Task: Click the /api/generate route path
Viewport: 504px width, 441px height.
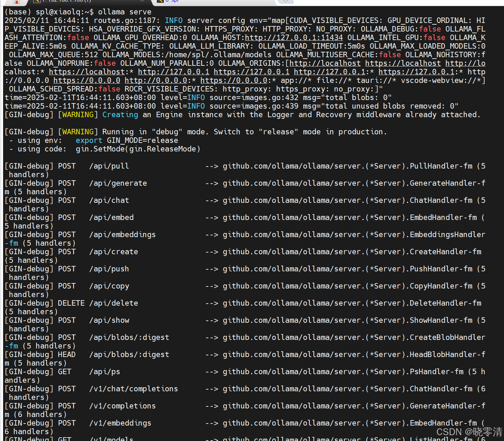Action: [118, 183]
